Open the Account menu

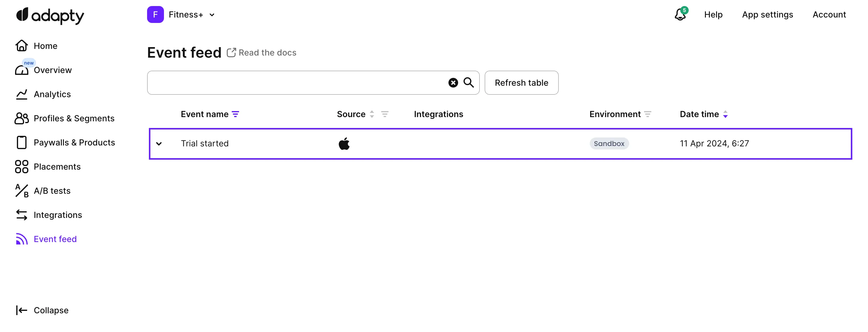[829, 15]
